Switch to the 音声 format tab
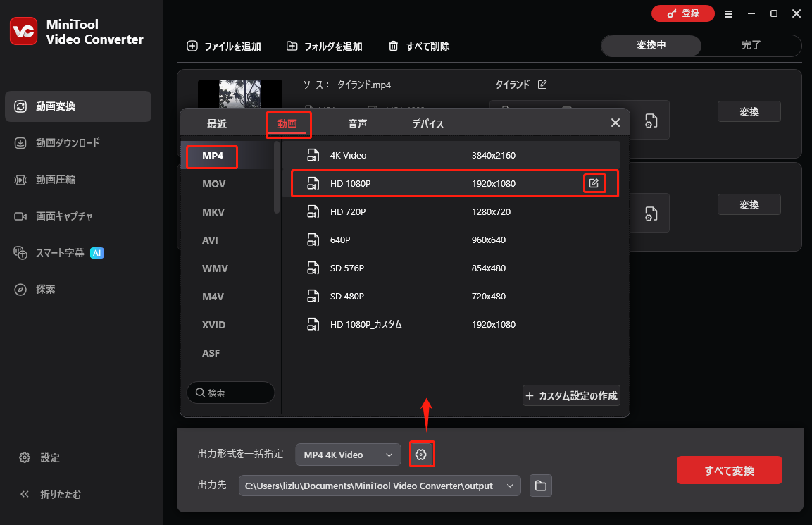The image size is (812, 525). 357,123
